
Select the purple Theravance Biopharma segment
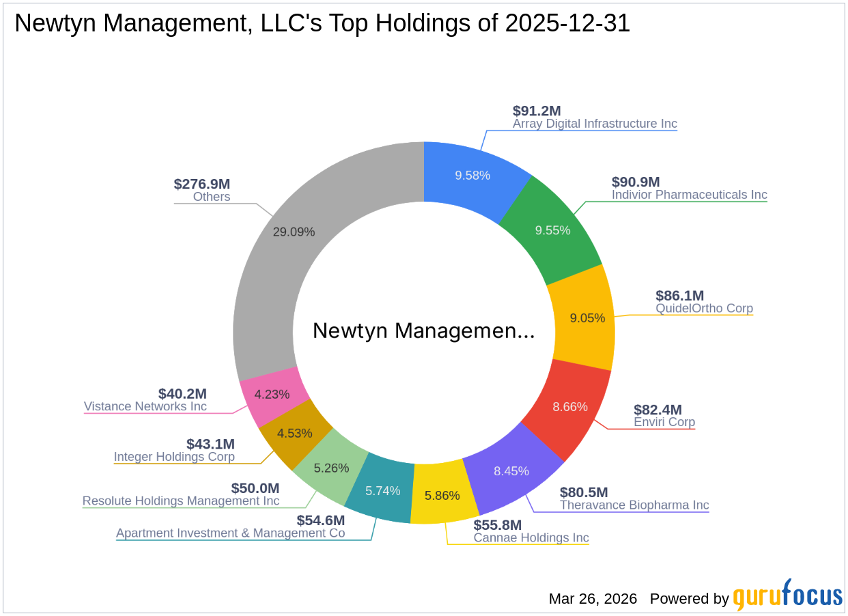tap(512, 471)
